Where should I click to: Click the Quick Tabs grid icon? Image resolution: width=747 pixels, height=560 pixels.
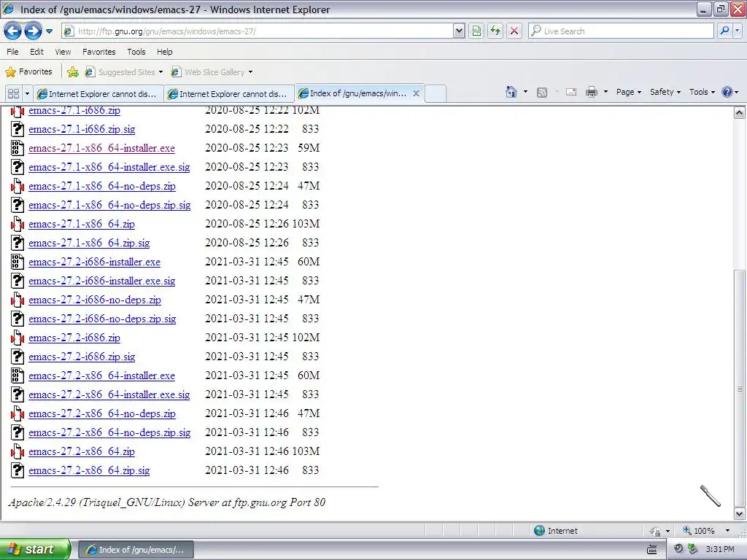coord(13,94)
